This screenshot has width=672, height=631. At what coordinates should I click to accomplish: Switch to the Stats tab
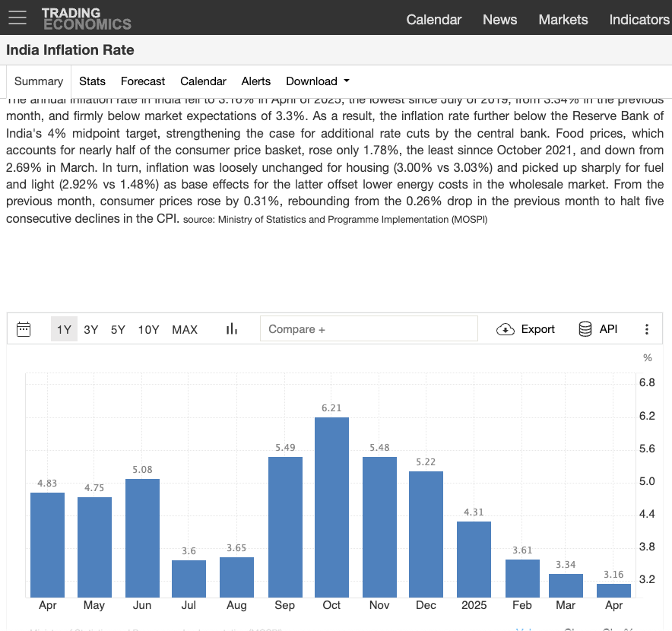click(92, 81)
